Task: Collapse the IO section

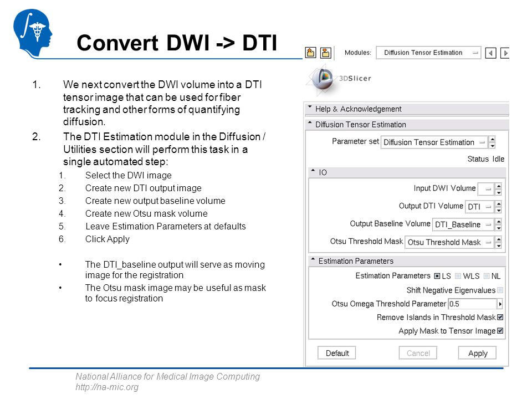Action: 407,172
